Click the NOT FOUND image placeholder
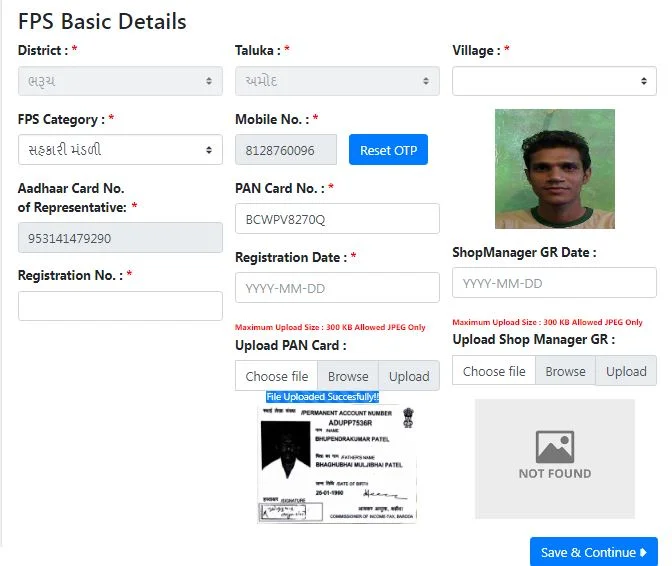This screenshot has height=566, width=672. 555,459
